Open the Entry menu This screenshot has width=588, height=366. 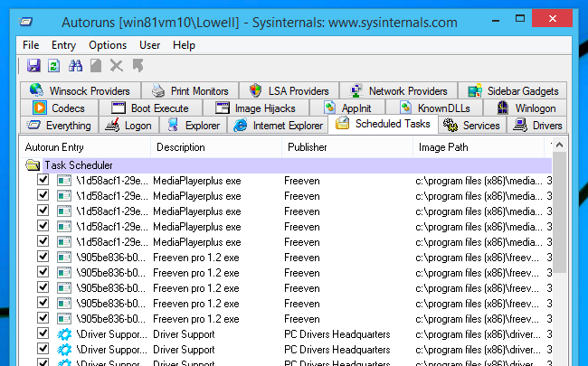pos(63,45)
